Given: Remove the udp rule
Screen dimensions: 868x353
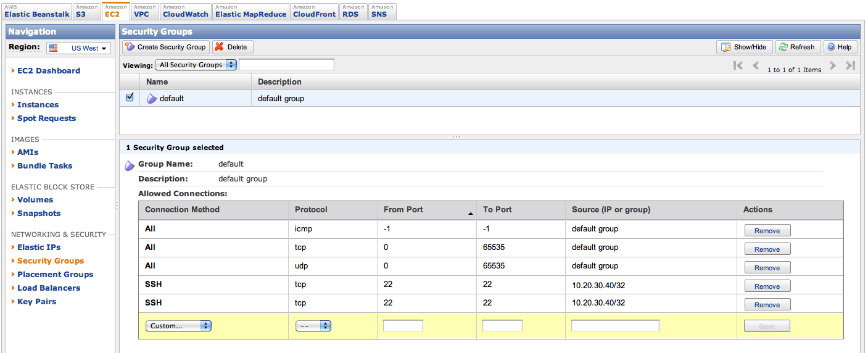Looking at the screenshot, I should 767,268.
